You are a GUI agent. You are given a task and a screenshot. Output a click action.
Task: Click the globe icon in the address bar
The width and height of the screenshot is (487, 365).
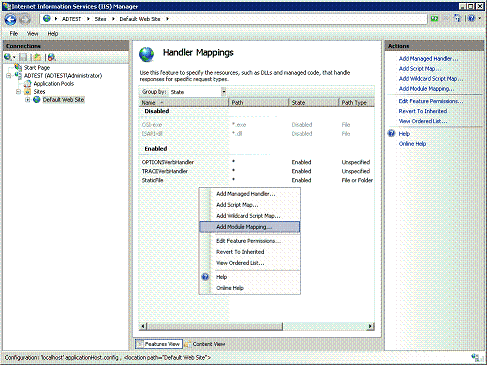click(x=47, y=19)
